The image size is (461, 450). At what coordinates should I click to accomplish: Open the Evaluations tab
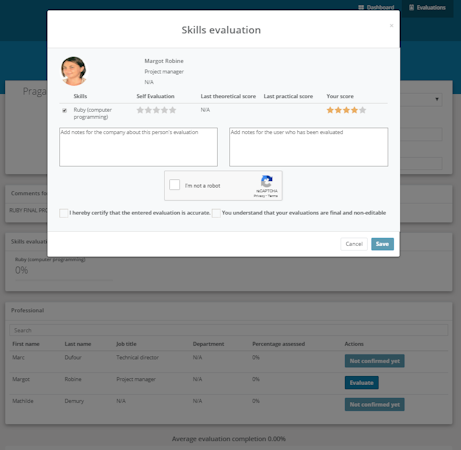[427, 8]
